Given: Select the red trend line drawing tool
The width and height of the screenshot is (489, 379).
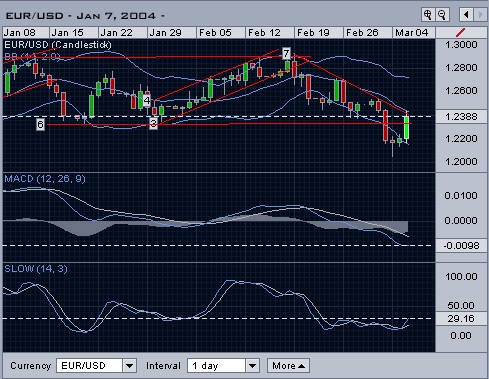Looking at the screenshot, I should (460, 33).
